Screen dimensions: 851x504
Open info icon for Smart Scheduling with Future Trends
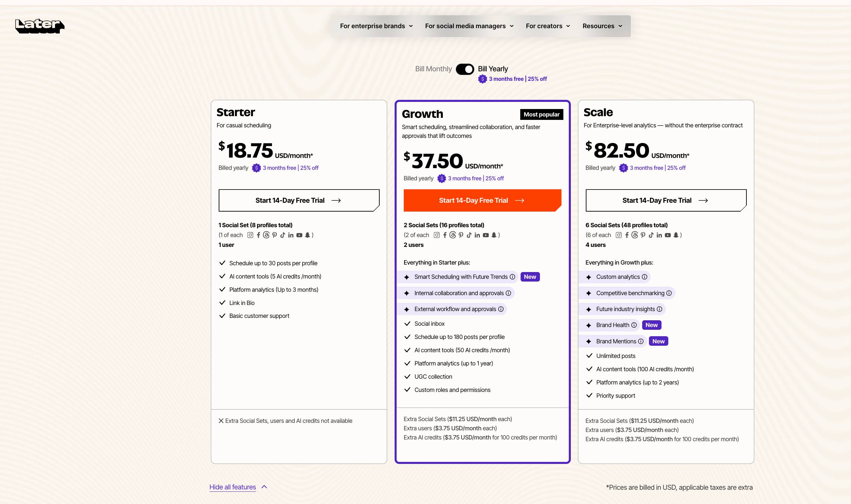512,277
